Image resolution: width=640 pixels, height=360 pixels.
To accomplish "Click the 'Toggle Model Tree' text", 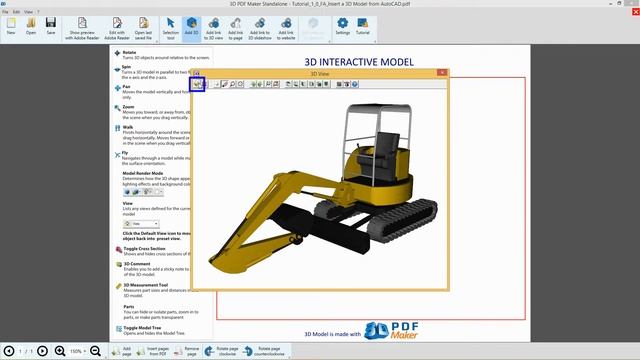I will tap(142, 328).
